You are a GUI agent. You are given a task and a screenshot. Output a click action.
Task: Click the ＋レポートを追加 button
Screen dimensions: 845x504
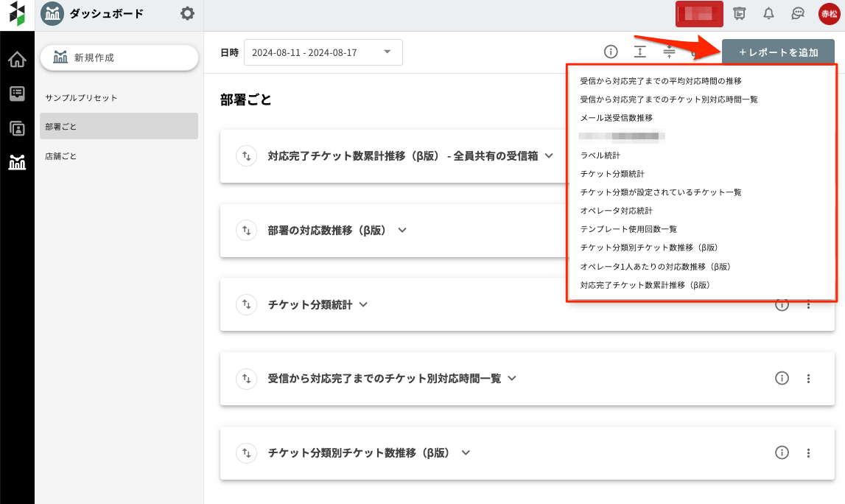778,52
